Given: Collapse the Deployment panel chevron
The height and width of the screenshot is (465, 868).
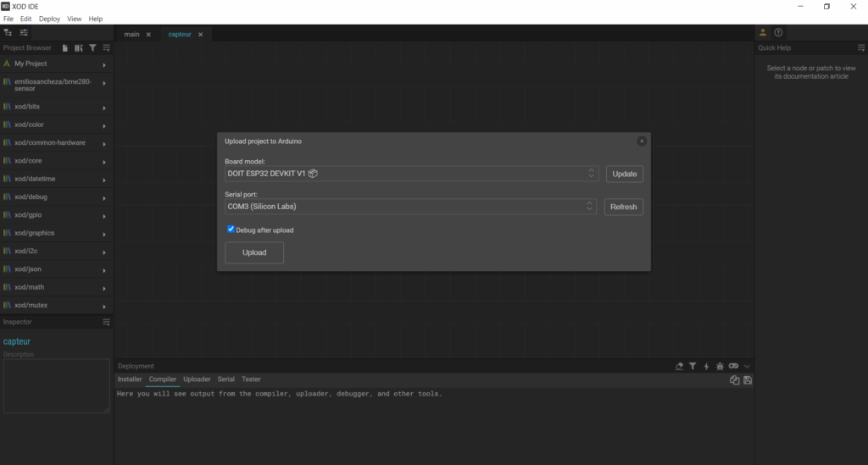Looking at the screenshot, I should 748,366.
